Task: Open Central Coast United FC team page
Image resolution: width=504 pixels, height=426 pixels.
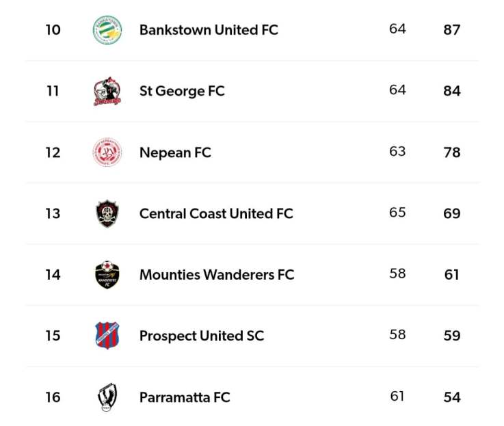Action: (x=216, y=213)
